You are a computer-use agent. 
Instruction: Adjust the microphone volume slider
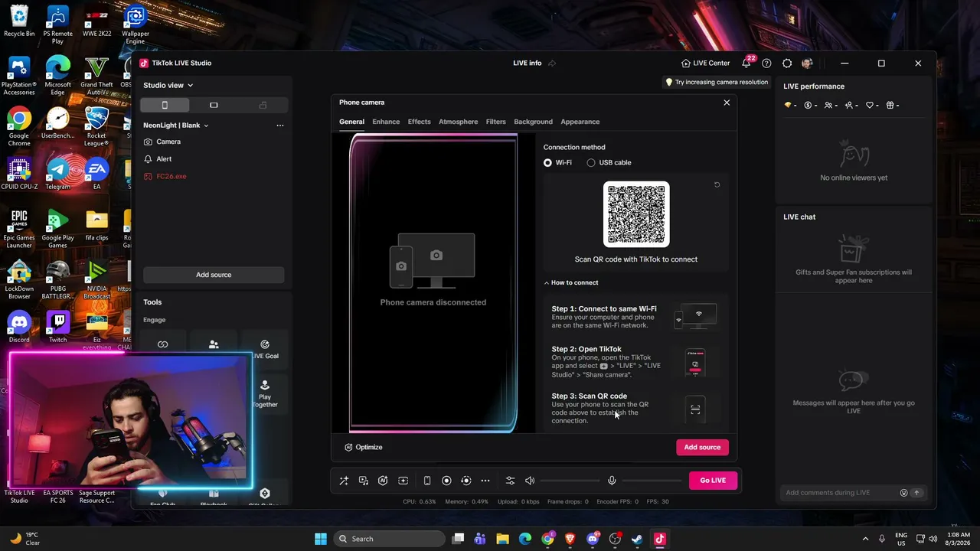[652, 481]
